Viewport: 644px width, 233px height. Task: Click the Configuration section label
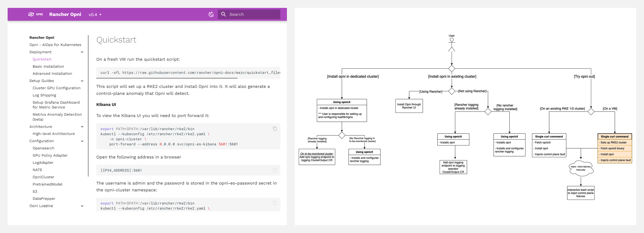point(42,141)
